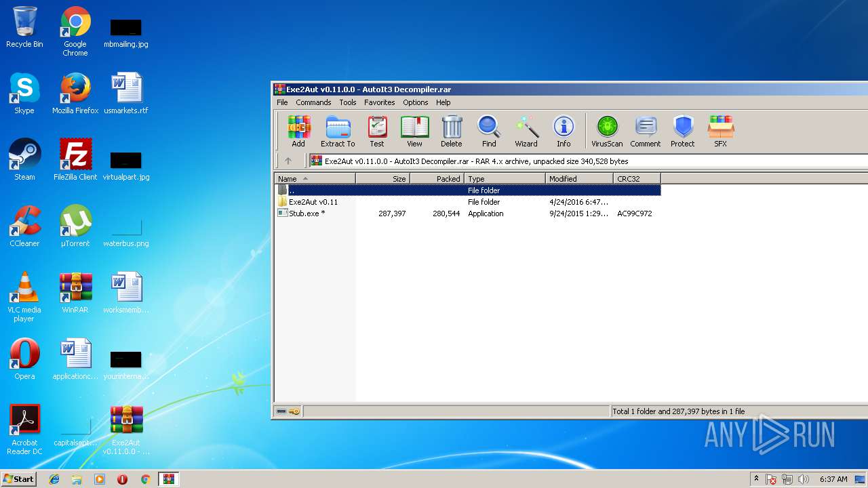Select mbmailing.jpg desktop file
The width and height of the screenshot is (868, 488).
pos(126,33)
